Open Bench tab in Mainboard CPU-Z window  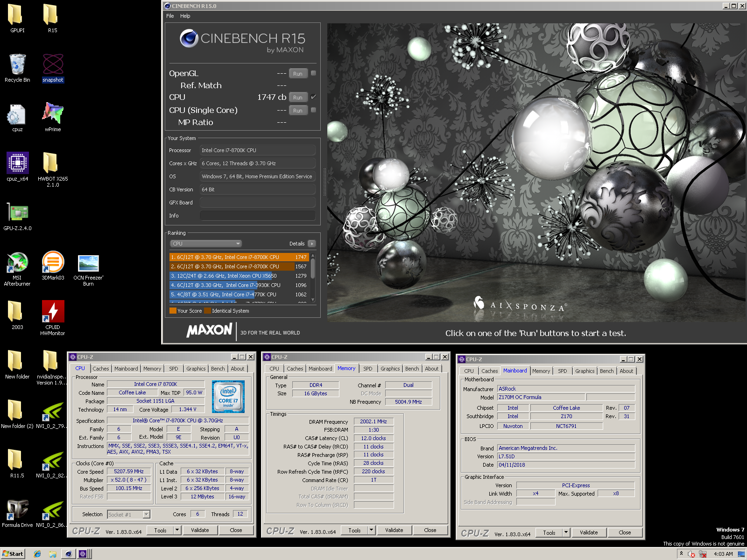[607, 371]
